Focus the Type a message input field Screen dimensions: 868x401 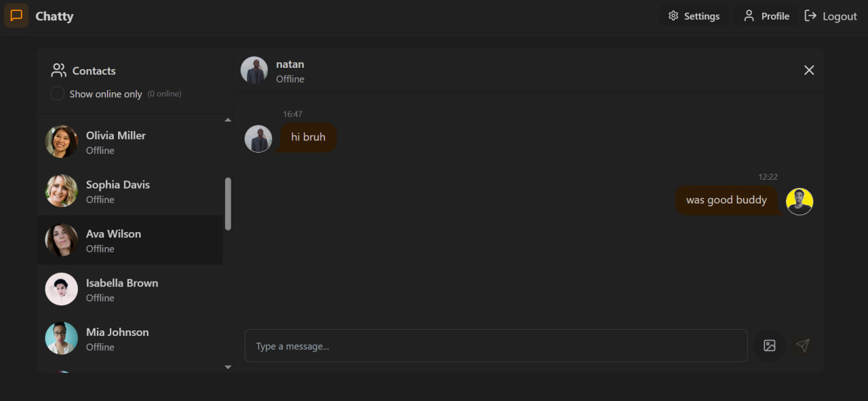coord(495,345)
